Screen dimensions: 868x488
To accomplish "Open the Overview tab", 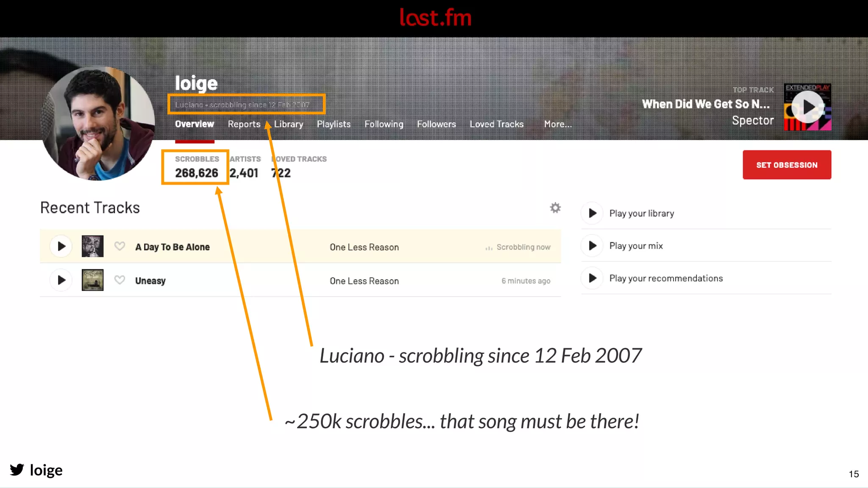I will pos(195,124).
